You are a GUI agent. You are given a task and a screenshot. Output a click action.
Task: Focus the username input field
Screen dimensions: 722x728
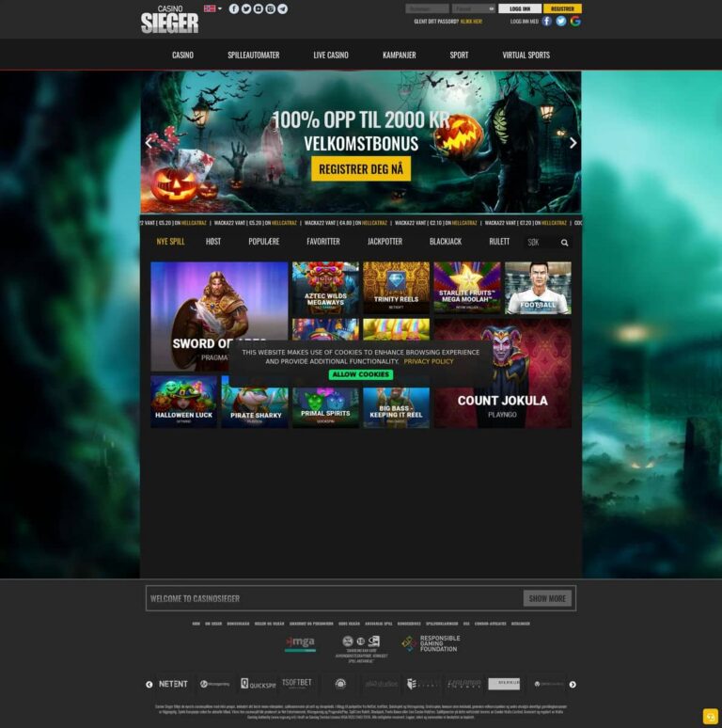click(x=427, y=8)
